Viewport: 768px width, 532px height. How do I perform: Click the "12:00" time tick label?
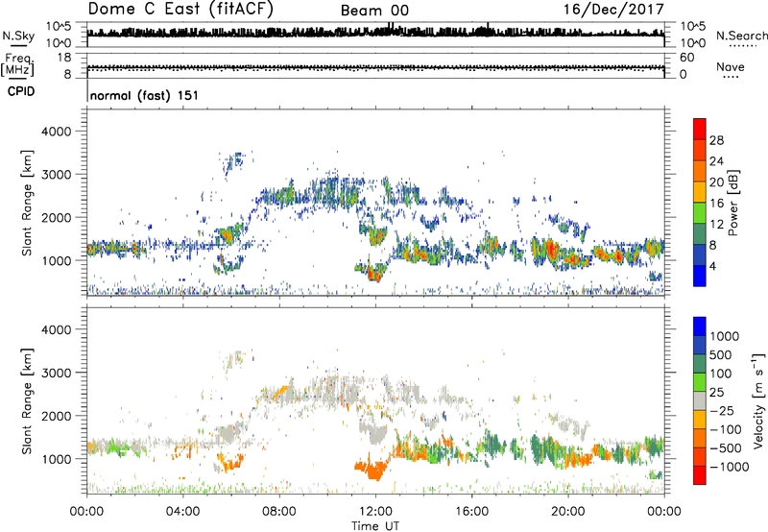coord(375,512)
